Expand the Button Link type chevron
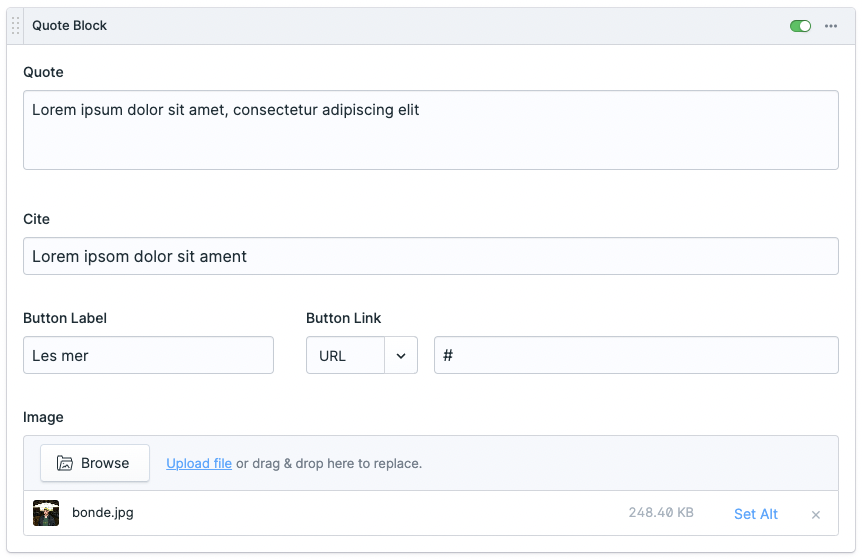Screen dimensions: 862x560 [401, 356]
